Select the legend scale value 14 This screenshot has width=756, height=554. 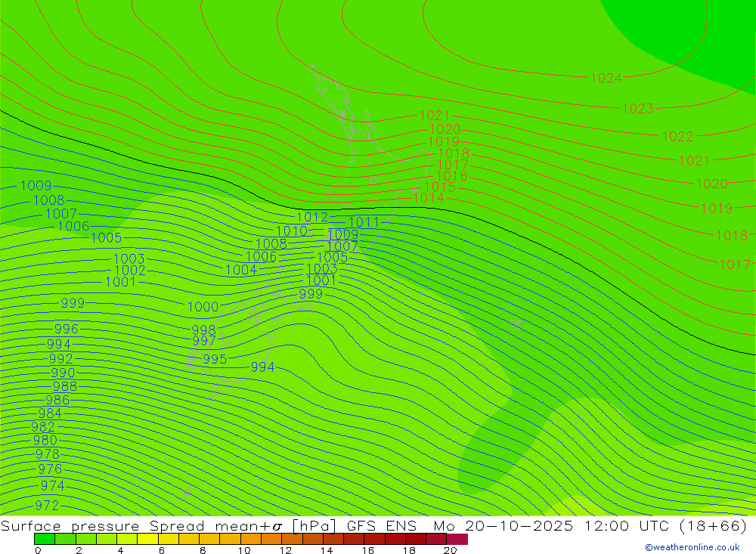327,550
